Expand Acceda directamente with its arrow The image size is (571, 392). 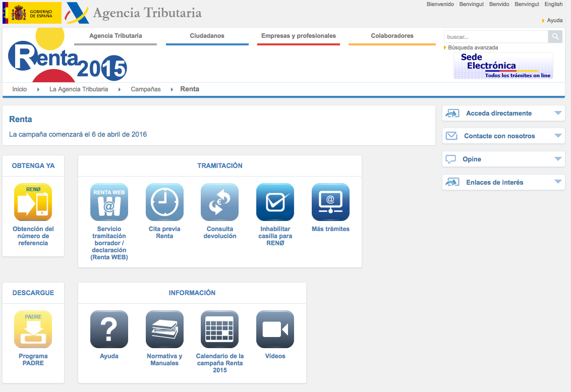tap(558, 113)
